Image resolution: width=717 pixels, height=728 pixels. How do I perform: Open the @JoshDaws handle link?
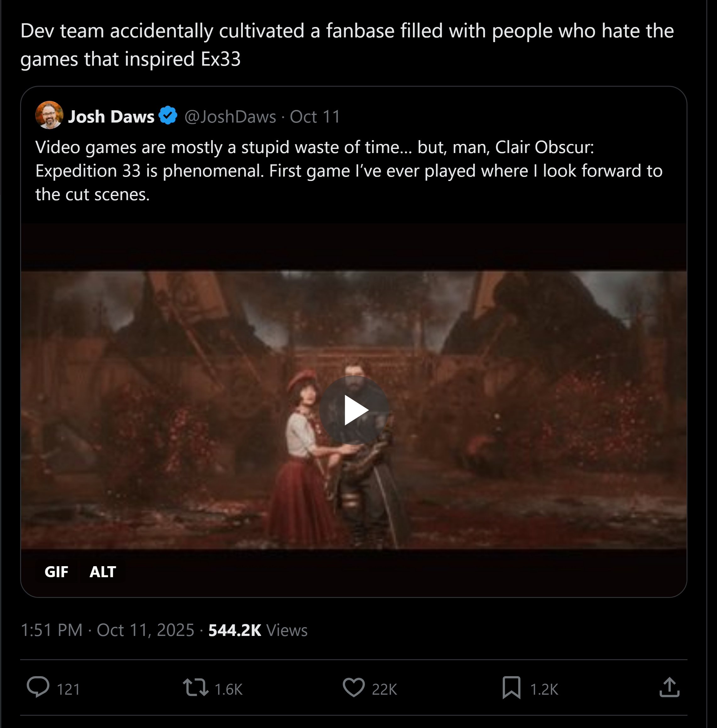pos(230,117)
